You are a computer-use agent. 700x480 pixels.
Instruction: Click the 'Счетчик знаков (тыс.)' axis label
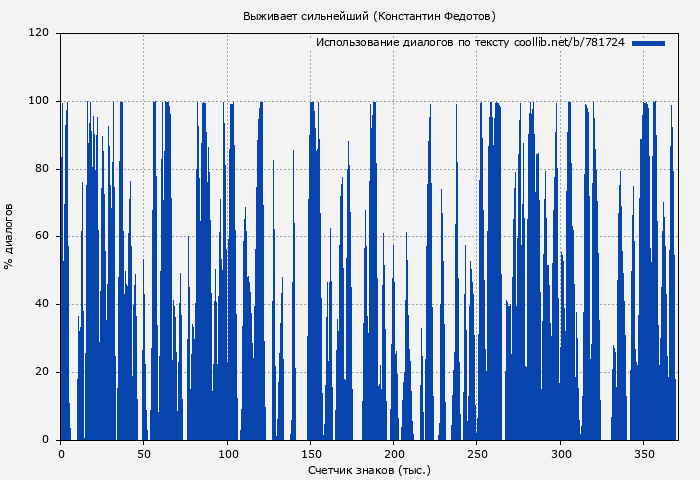click(369, 469)
